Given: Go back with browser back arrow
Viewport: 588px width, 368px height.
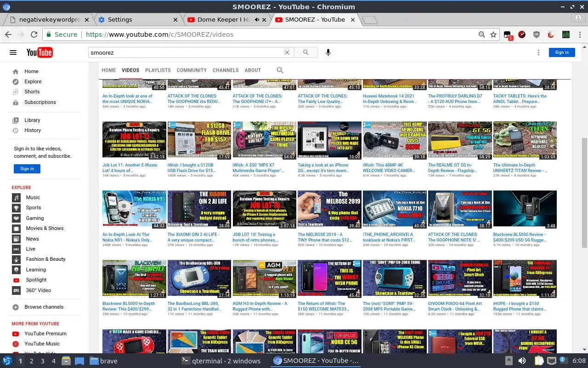Looking at the screenshot, I should click(8, 34).
